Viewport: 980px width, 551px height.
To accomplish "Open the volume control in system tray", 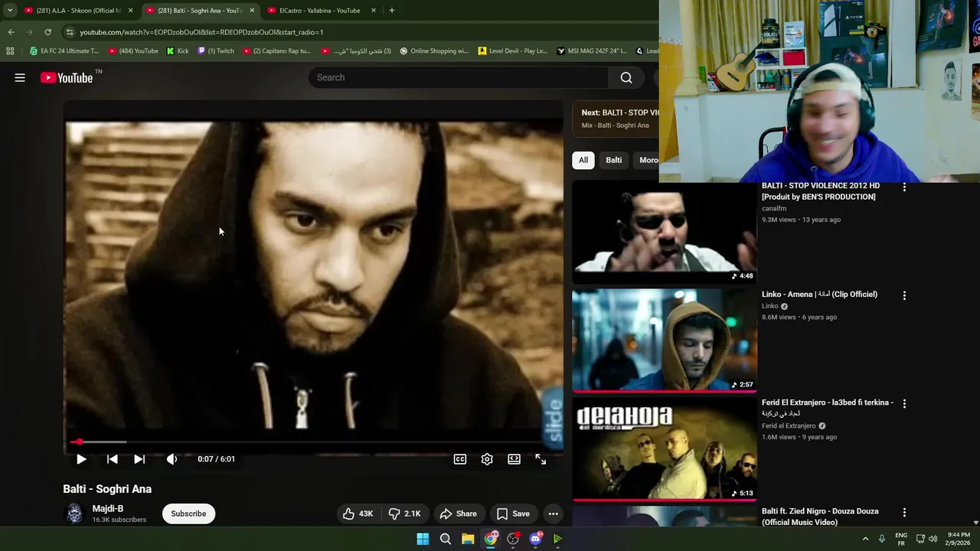I will tap(933, 539).
